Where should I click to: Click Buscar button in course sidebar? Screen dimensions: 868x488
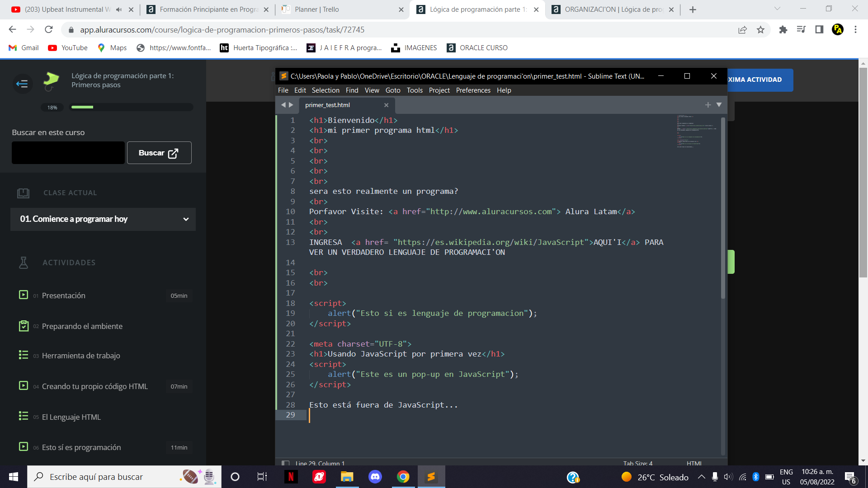coord(159,153)
